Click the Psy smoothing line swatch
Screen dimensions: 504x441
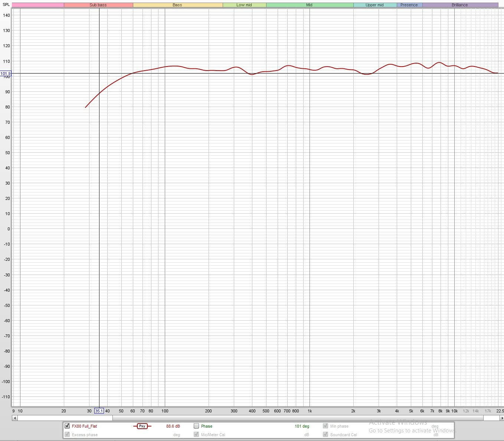[142, 426]
